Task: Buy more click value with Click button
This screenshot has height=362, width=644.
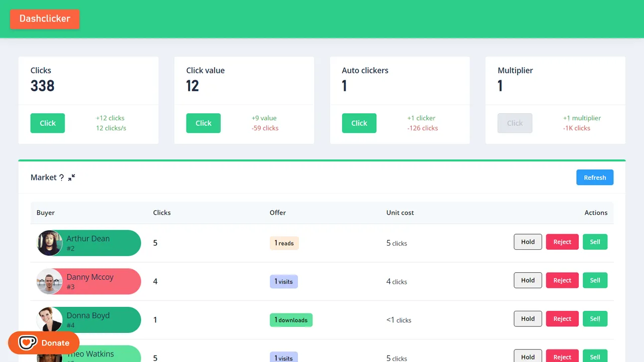Action: (x=203, y=123)
